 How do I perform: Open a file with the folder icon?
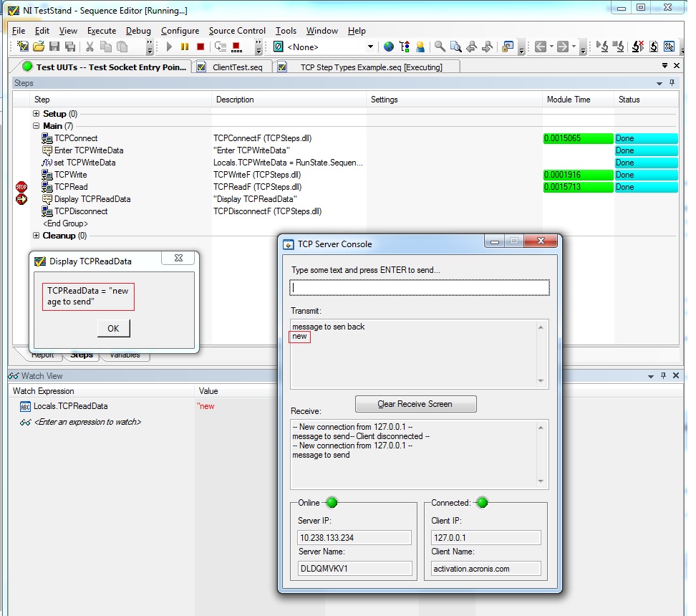click(39, 46)
